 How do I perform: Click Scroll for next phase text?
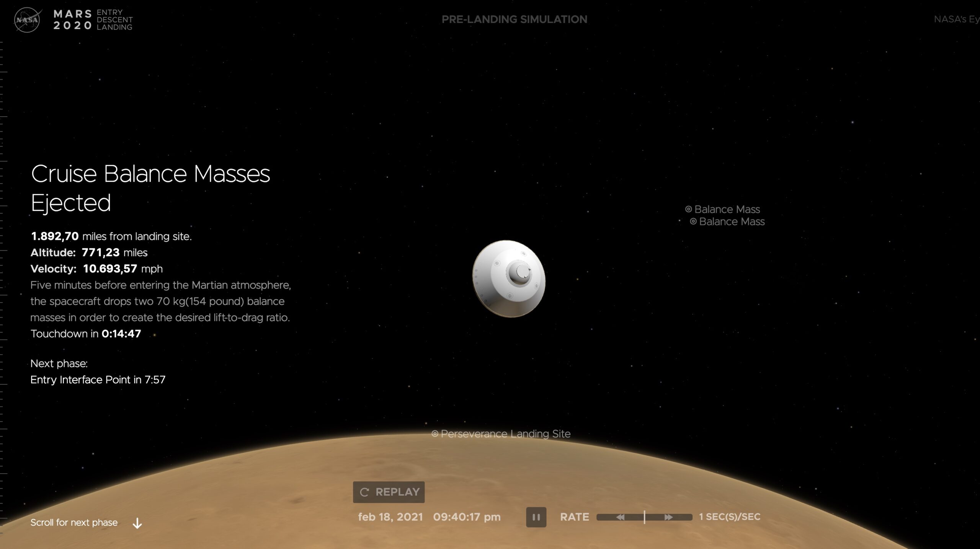tap(74, 523)
